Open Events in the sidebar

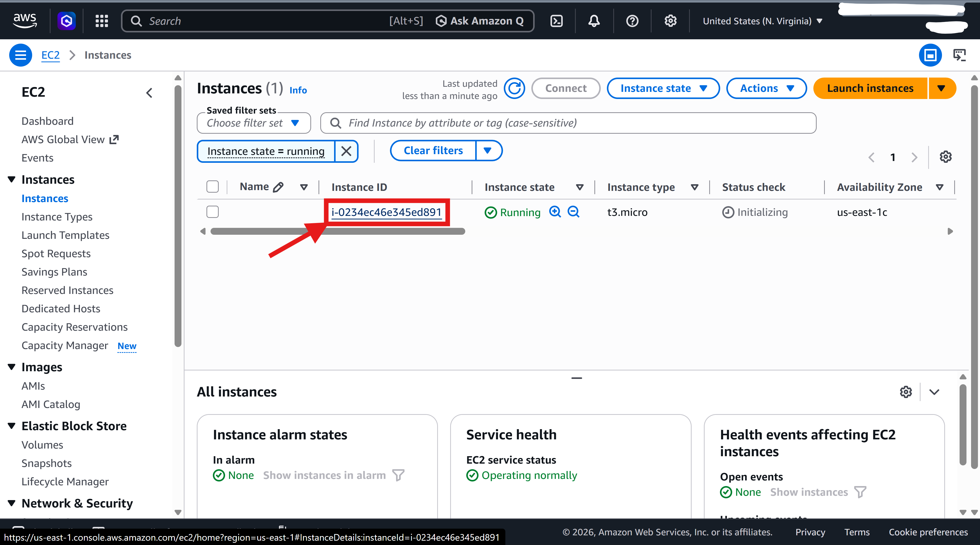[37, 158]
